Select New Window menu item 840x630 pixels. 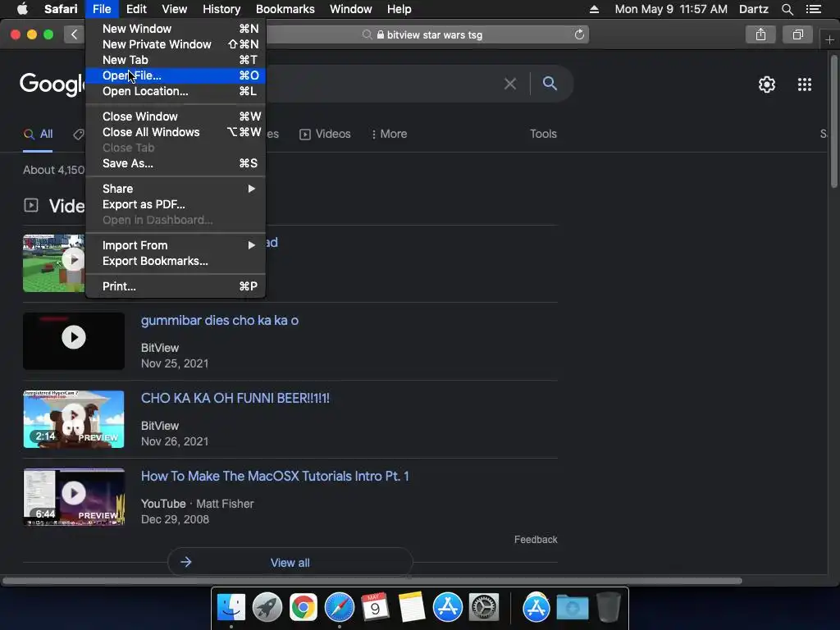176,29
